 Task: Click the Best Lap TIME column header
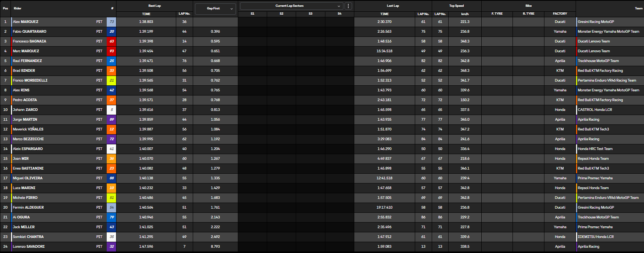(146, 14)
